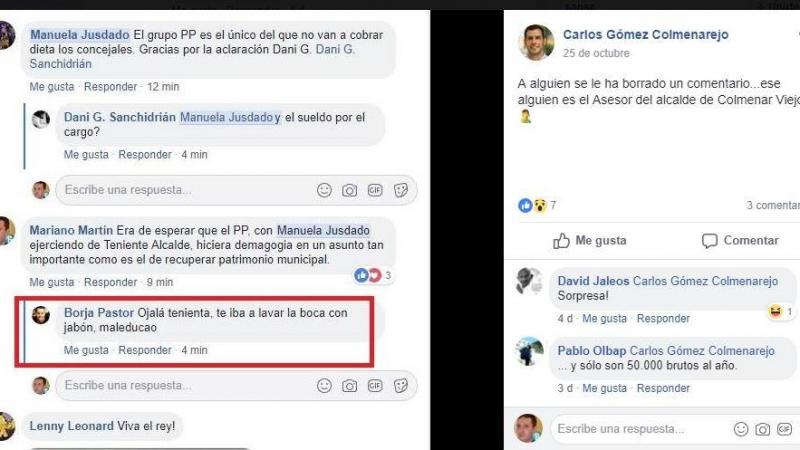Open Manuela Jusdado's profile link
Viewport: 800px width, 450px height.
coord(80,35)
